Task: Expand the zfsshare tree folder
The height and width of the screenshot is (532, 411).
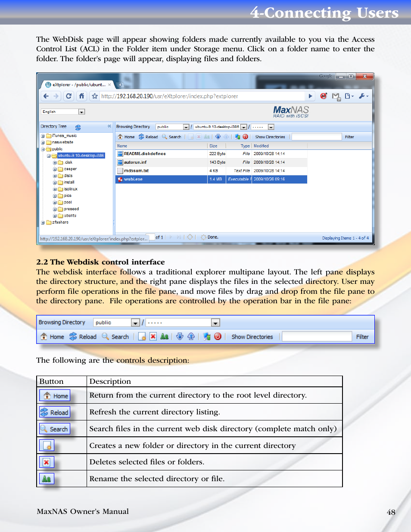Action: (43, 223)
